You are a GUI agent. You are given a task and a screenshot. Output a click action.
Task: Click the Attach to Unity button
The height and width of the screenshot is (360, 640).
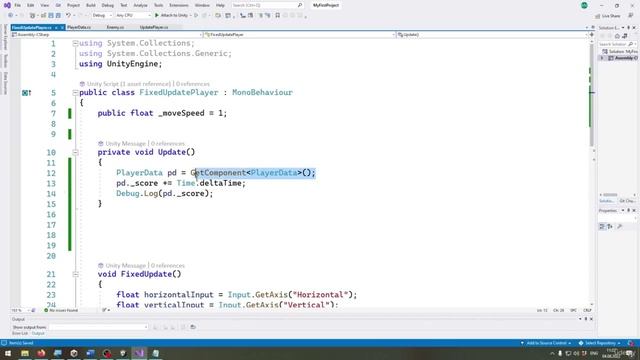(x=171, y=16)
